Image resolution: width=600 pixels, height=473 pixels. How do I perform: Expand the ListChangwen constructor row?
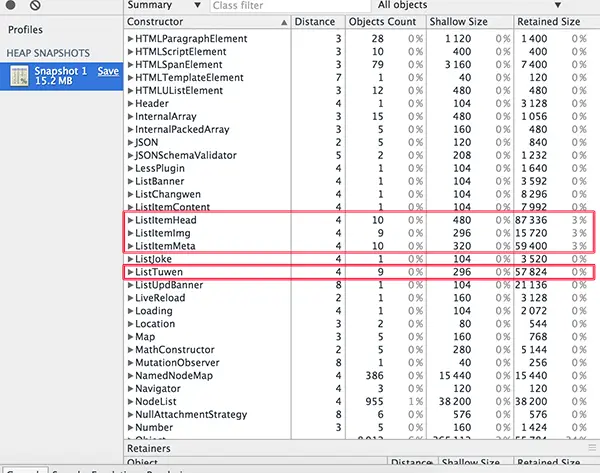pyautogui.click(x=130, y=194)
